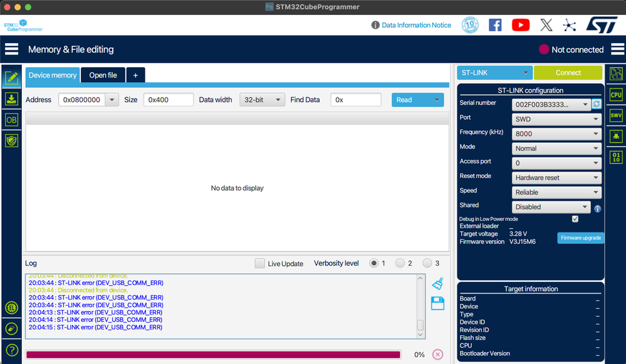
Task: Open the Data Information Notice link
Action: pyautogui.click(x=417, y=25)
